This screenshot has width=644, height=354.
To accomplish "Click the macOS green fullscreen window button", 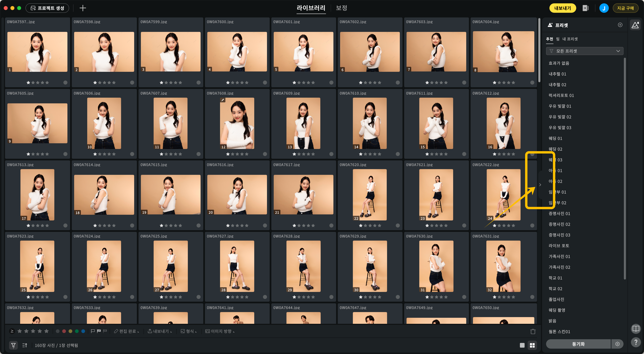I will pos(19,8).
